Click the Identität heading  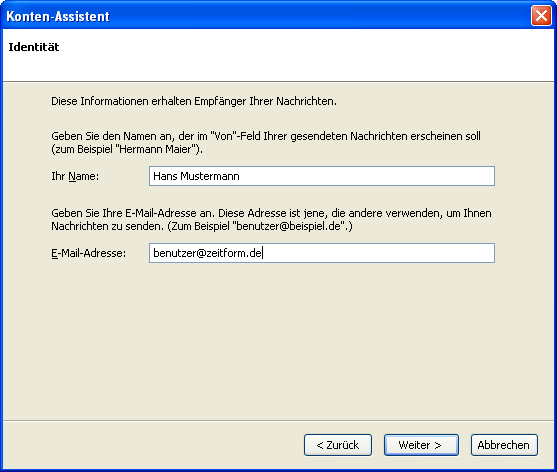coord(34,47)
